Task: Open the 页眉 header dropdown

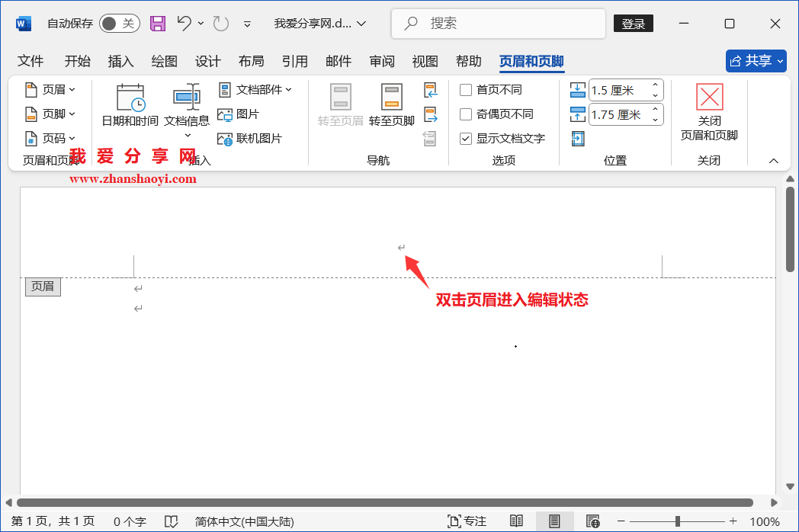Action: point(50,90)
